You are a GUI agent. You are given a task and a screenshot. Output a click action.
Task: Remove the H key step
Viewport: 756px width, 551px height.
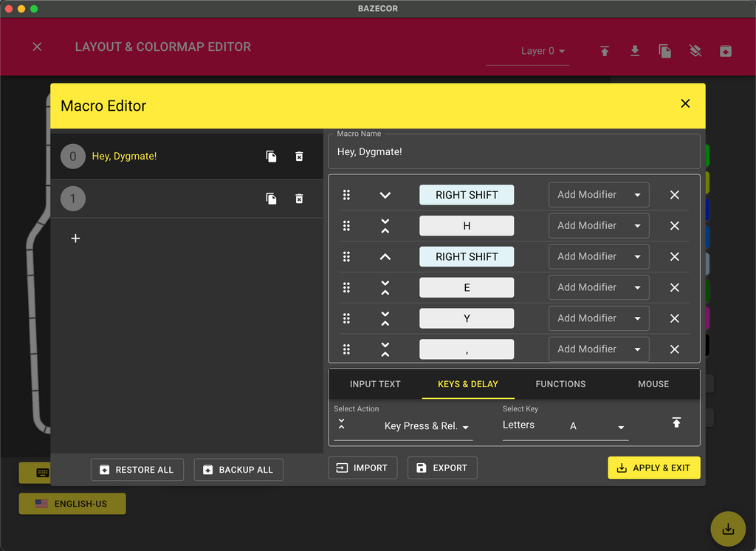click(674, 226)
